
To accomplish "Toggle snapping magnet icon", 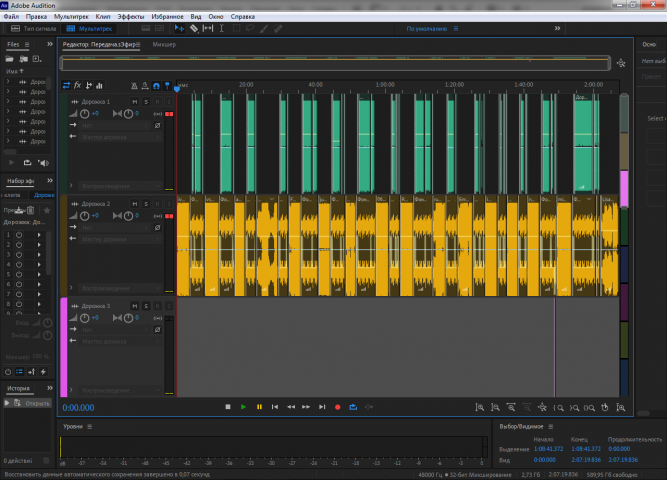I will tap(156, 86).
